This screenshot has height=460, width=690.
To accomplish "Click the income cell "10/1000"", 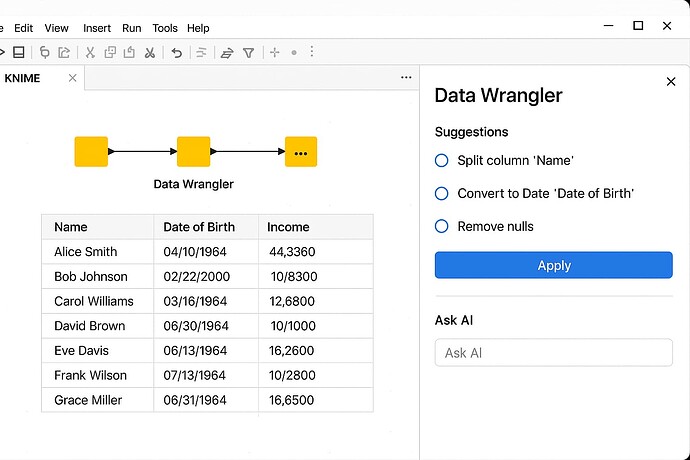I will tap(316, 326).
